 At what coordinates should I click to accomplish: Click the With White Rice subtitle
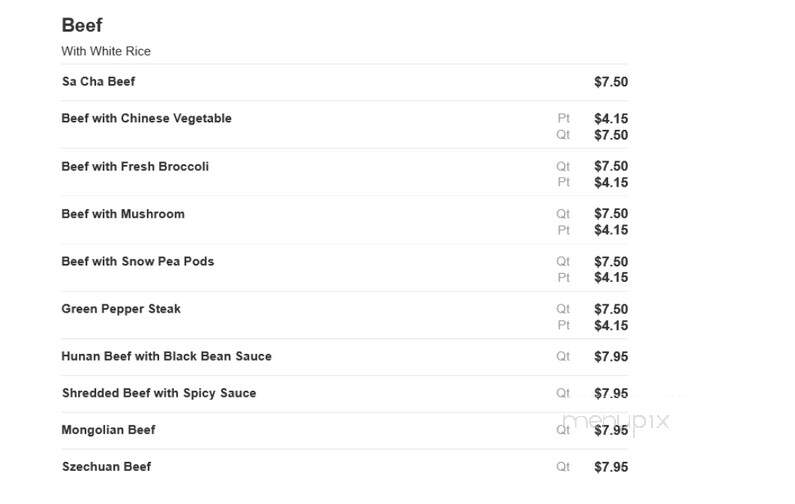click(106, 51)
